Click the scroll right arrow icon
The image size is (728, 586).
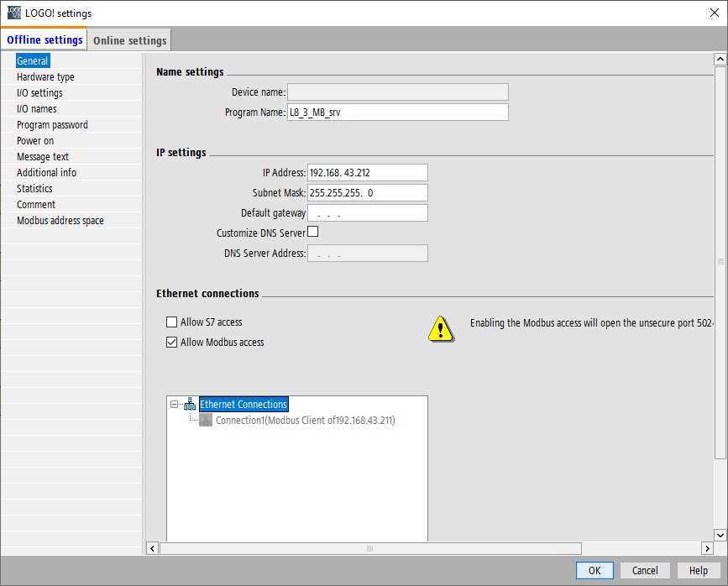[707, 548]
